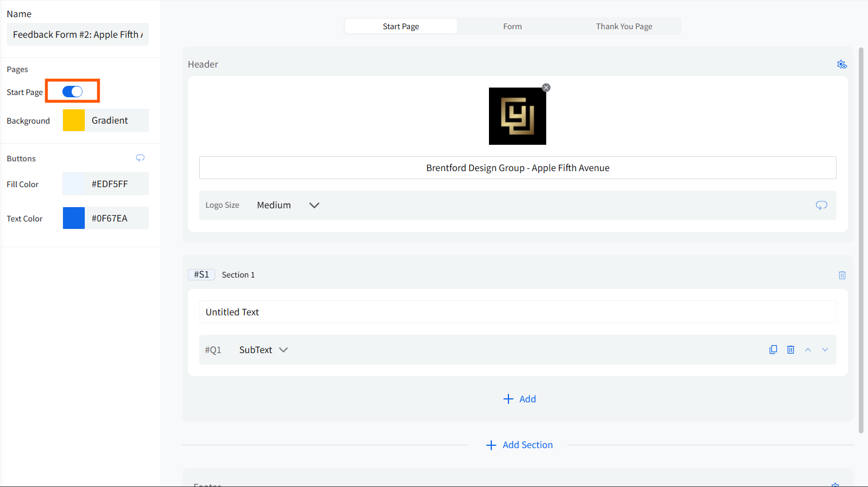Switch to the Form tab

512,26
